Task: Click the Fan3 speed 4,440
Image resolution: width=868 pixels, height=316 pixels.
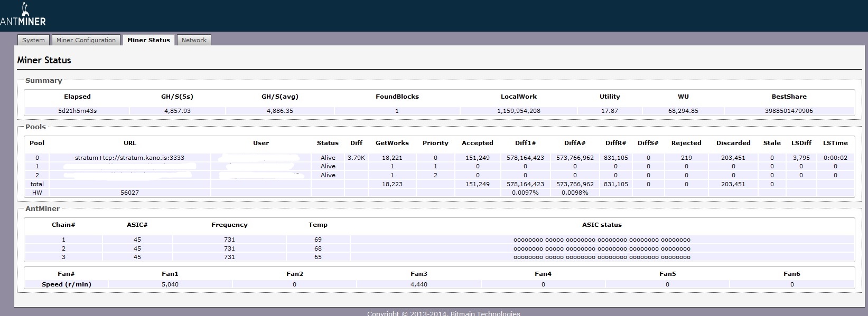Action: (419, 284)
